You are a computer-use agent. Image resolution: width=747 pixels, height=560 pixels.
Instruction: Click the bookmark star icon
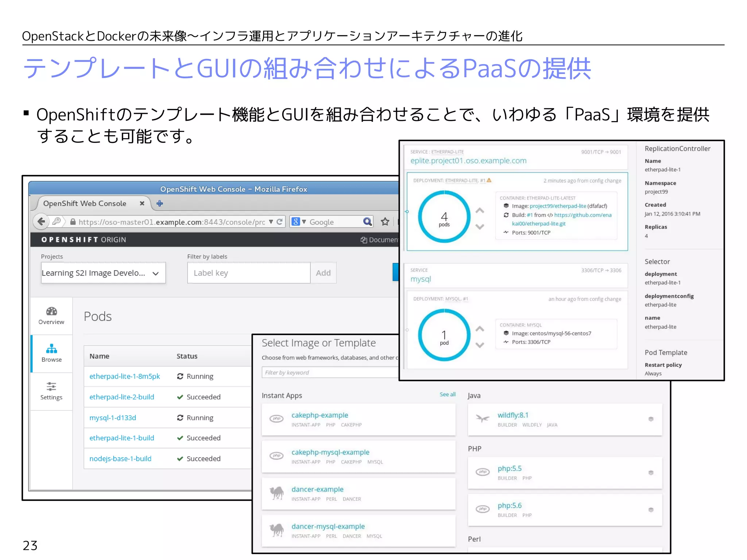(385, 222)
